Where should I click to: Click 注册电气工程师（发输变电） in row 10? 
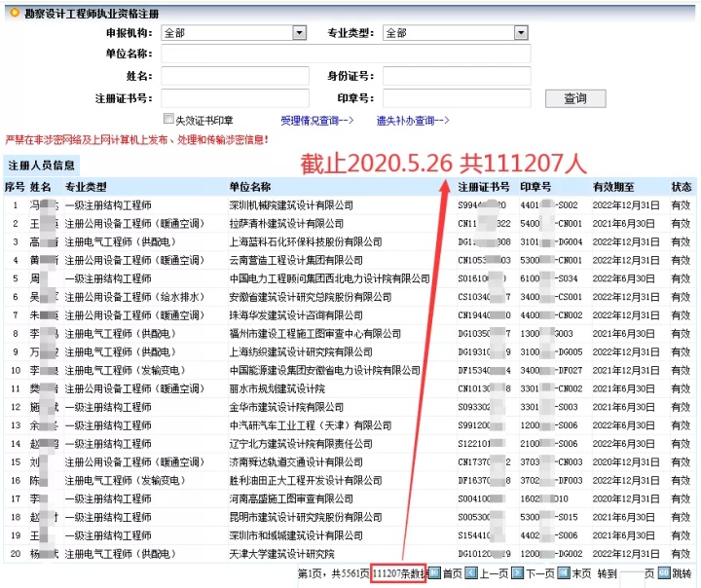point(126,370)
